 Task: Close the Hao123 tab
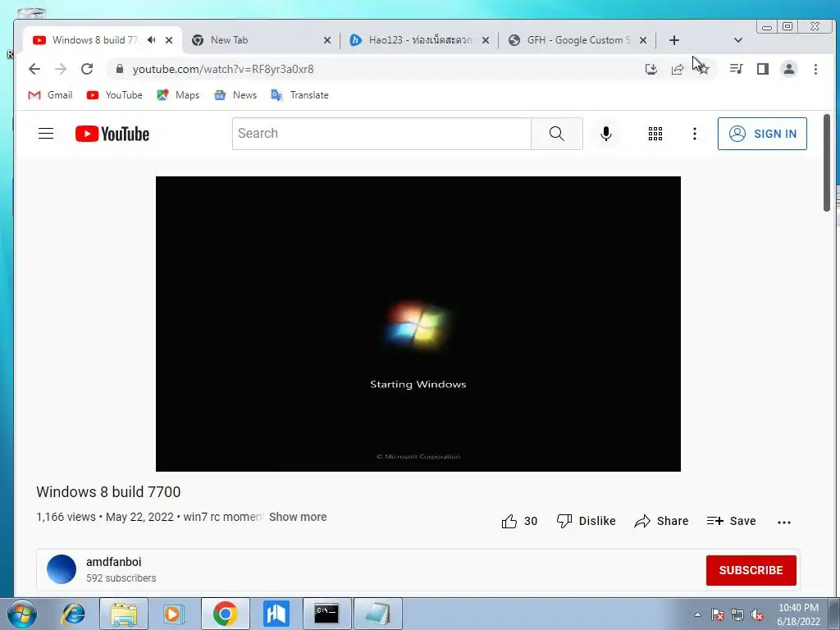coord(486,40)
